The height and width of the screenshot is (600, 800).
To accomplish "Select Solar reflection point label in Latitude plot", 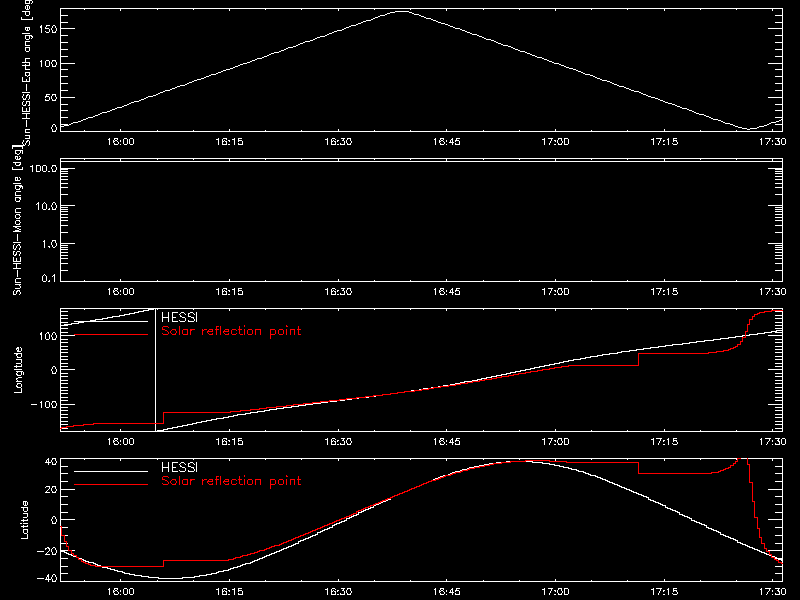I will [231, 481].
